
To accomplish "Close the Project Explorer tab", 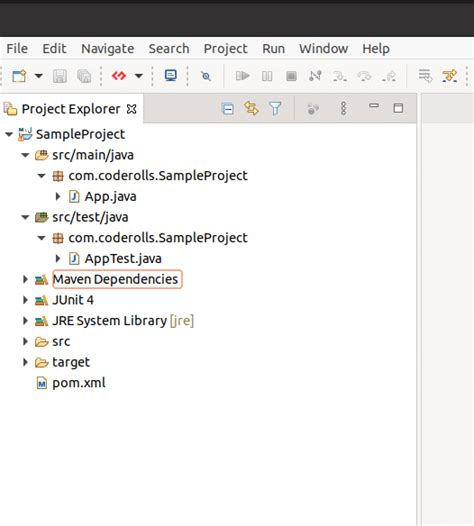I will click(131, 109).
